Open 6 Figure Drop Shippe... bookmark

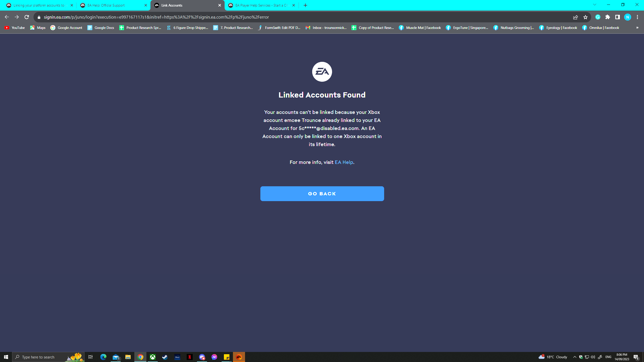(187, 28)
